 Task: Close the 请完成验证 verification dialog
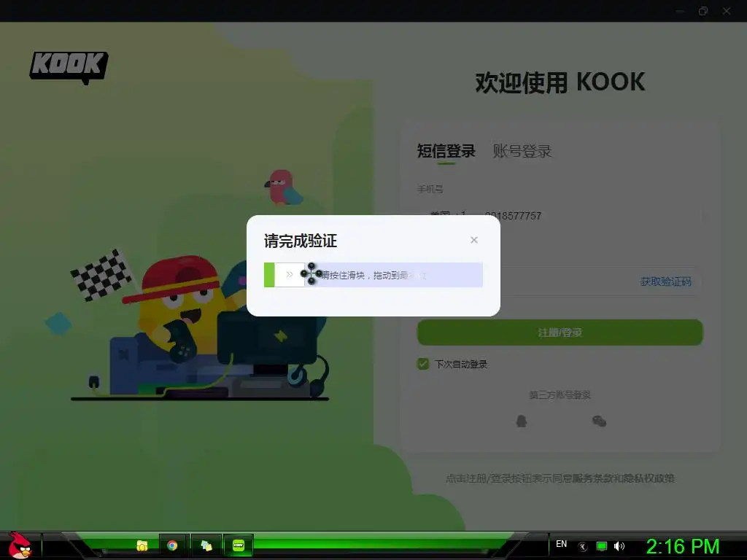474,240
